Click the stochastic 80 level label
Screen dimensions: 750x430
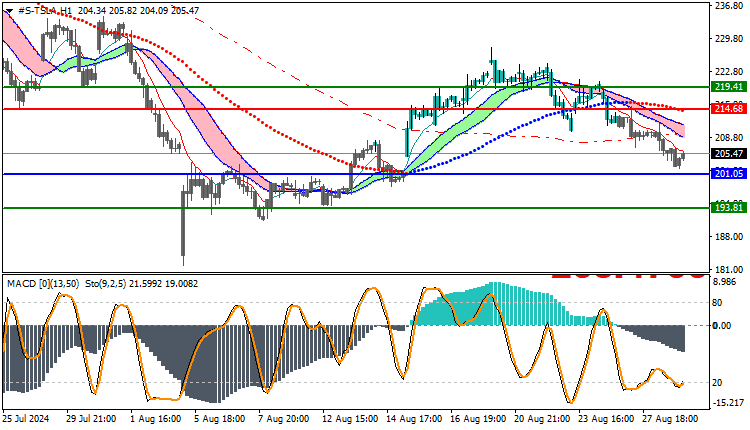coord(717,303)
